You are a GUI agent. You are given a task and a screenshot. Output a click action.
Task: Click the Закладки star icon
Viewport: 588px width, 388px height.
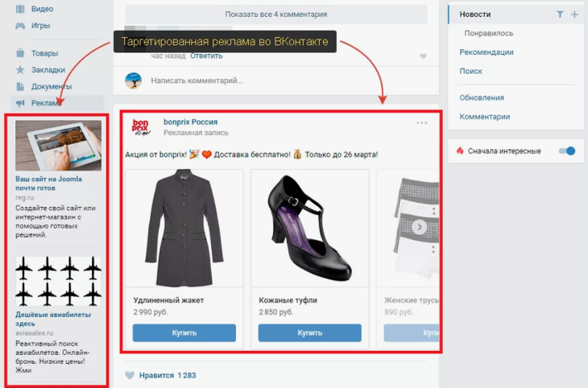pos(20,70)
